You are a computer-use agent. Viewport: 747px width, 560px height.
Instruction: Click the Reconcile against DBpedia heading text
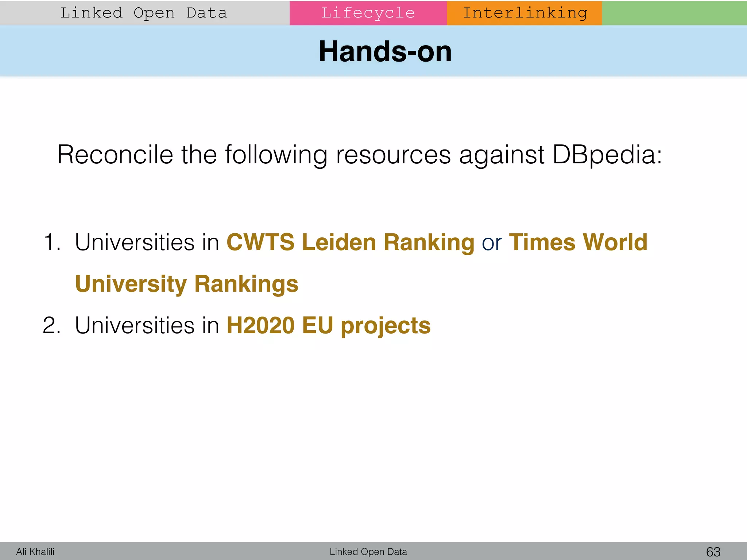(x=359, y=155)
